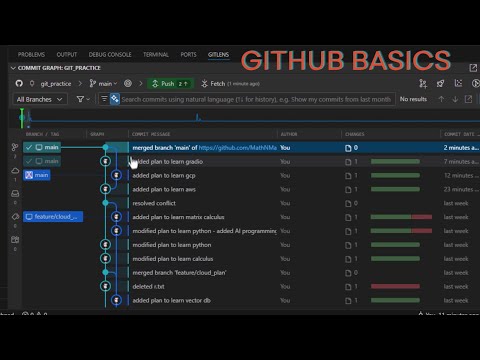Click avatar node of 'deleted r.txt' commit
The height and width of the screenshot is (360, 480).
[x=105, y=286]
